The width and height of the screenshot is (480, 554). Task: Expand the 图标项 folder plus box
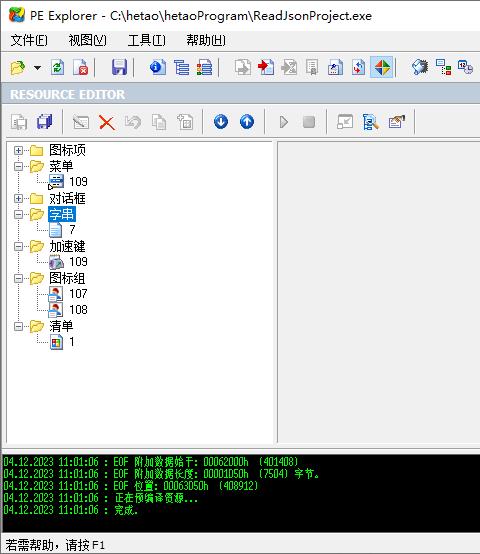click(x=18, y=151)
